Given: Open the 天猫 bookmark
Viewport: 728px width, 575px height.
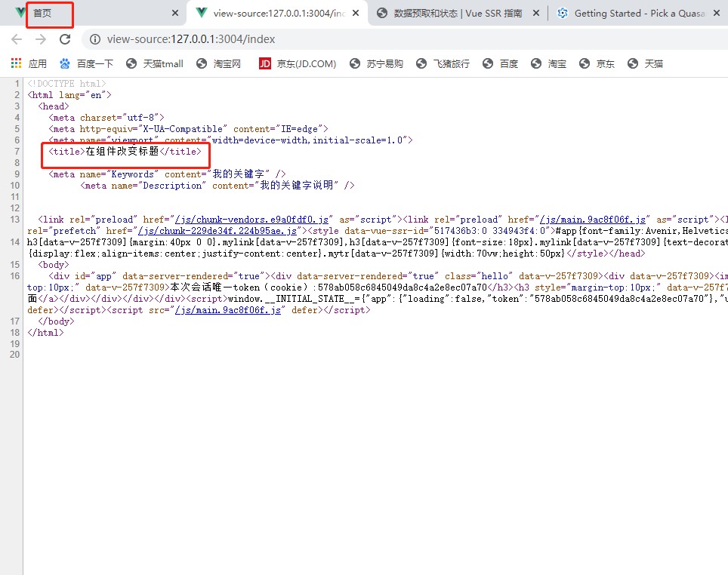Looking at the screenshot, I should point(645,63).
